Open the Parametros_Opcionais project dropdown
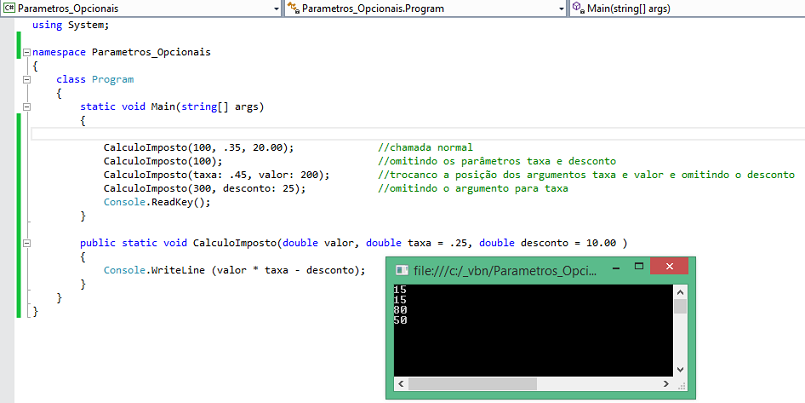The height and width of the screenshot is (403, 805). click(141, 9)
